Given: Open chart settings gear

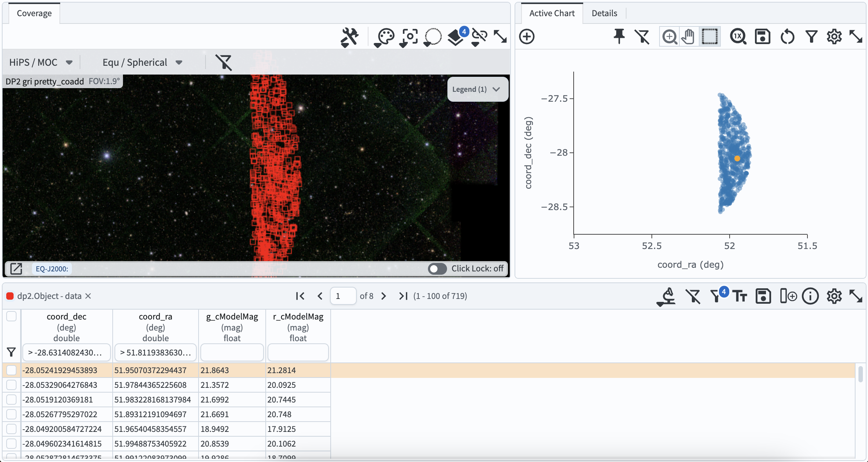Looking at the screenshot, I should coord(834,37).
